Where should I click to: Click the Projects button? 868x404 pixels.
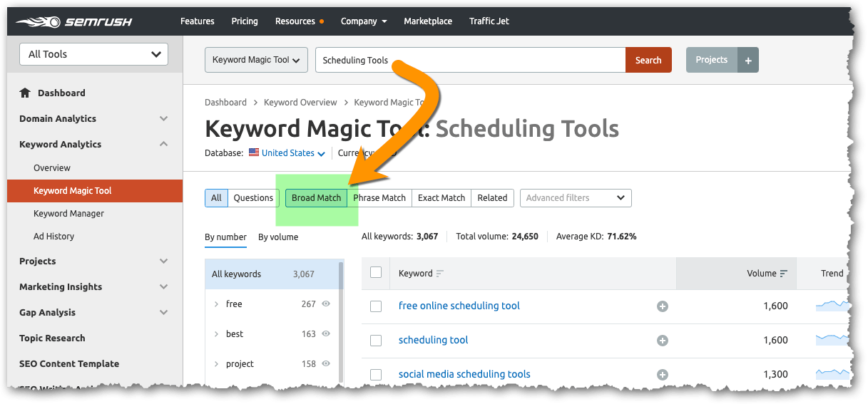click(x=712, y=61)
